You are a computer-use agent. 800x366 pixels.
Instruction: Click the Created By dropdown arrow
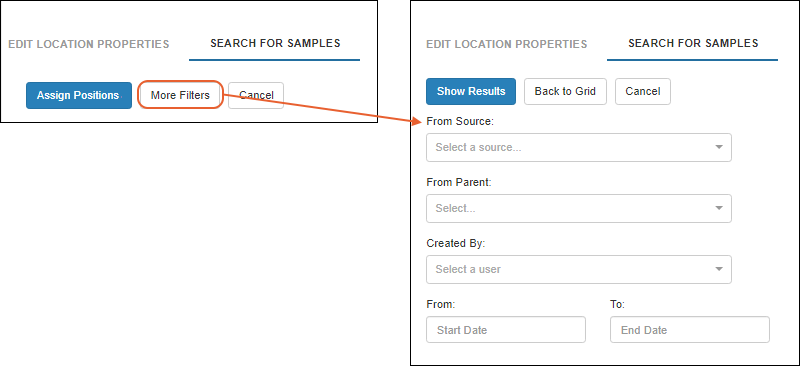[x=719, y=270]
